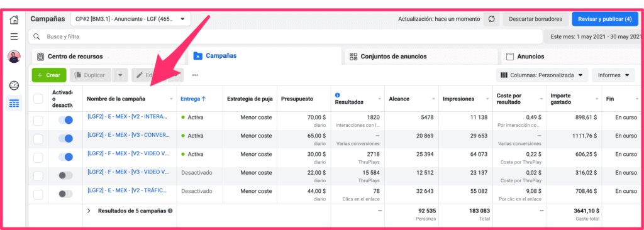Select the campaigns table grid icon
The height and width of the screenshot is (230, 644).
click(x=14, y=104)
